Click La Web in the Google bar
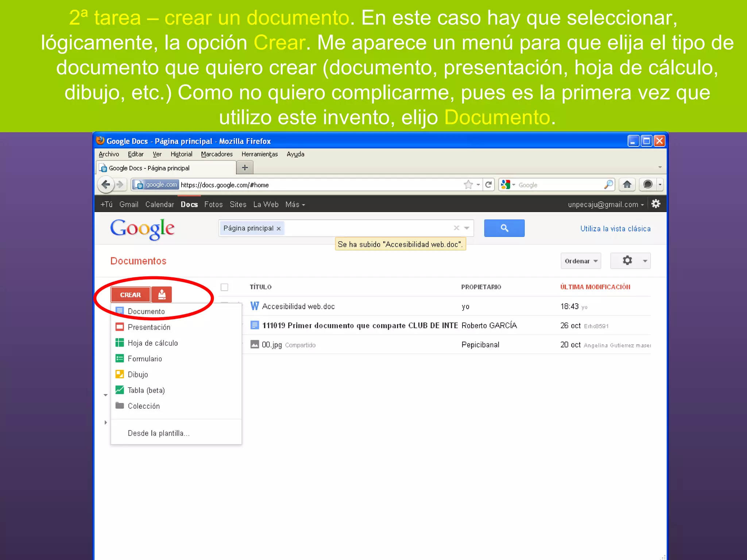The width and height of the screenshot is (747, 560). [x=266, y=205]
